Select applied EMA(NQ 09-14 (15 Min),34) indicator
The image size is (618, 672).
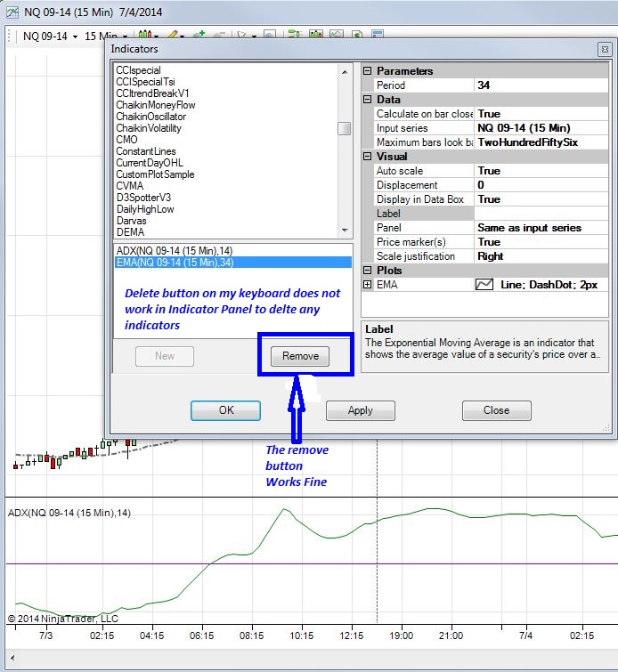pos(233,263)
